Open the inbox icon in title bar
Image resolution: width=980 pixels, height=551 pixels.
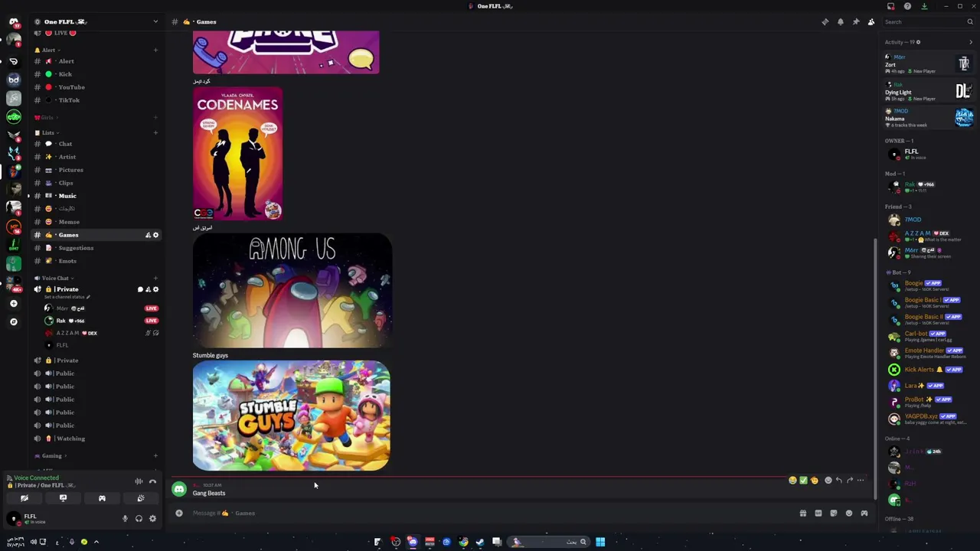tap(890, 6)
